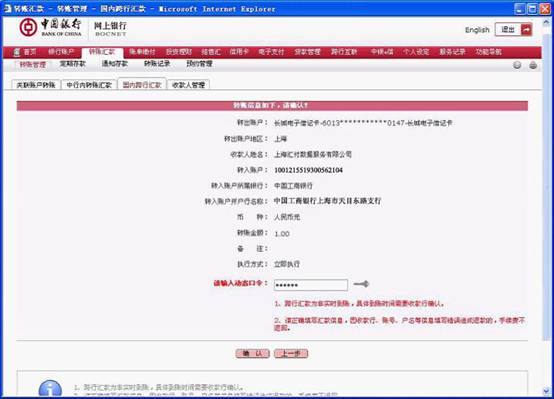Open the 个人设定 menu
Image resolution: width=554 pixels, height=399 pixels.
pos(416,52)
